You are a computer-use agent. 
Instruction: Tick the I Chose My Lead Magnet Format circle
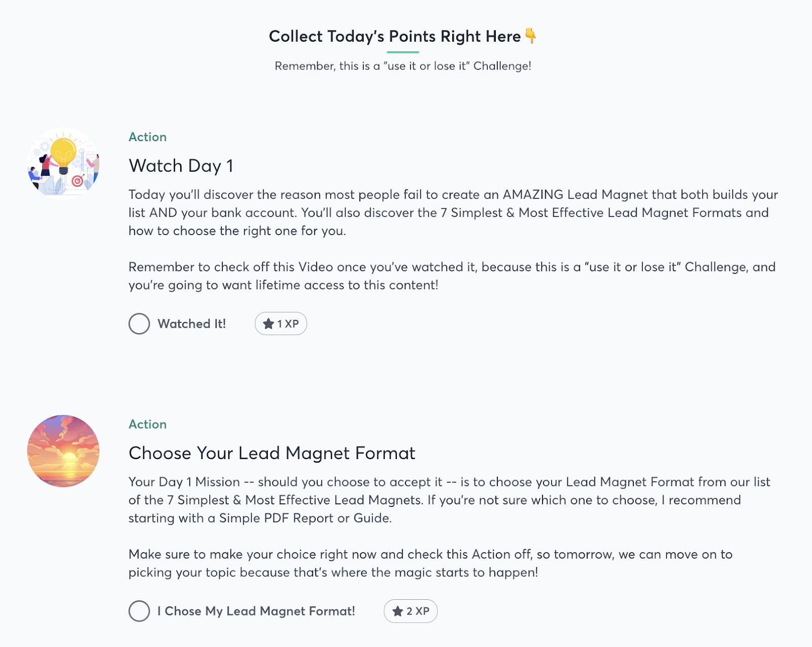tap(139, 611)
